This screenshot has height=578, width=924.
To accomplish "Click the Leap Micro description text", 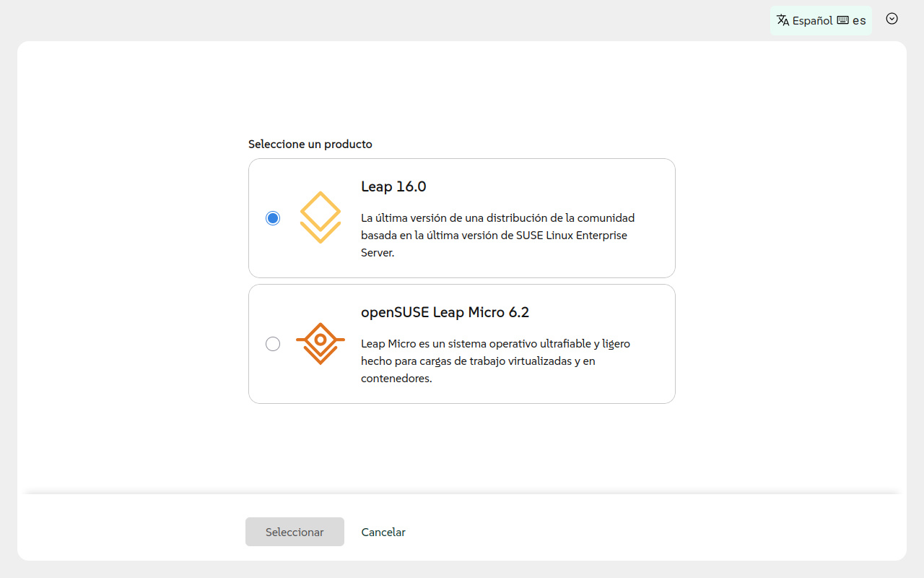I will point(495,361).
